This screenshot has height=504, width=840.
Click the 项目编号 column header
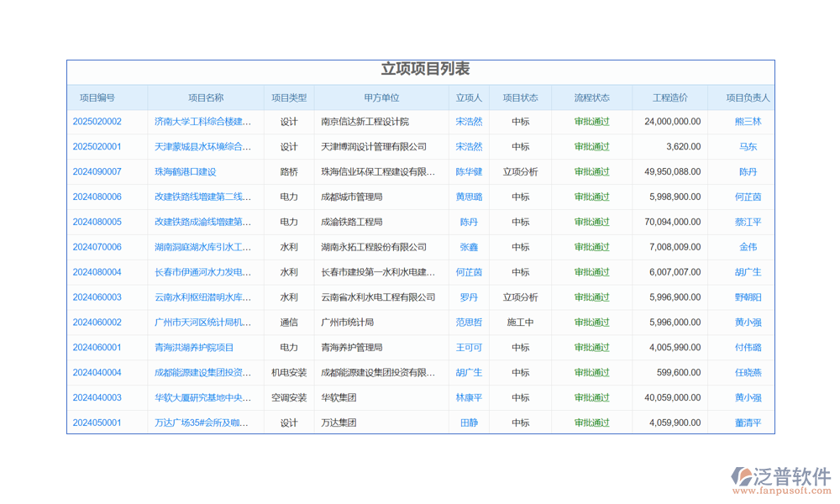click(x=97, y=98)
